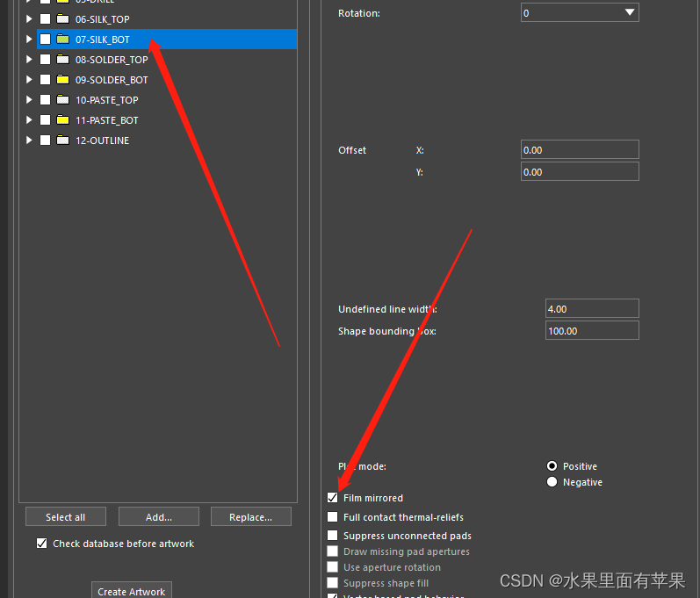Click the 08-SOLDER_TOP folder icon

(x=62, y=60)
